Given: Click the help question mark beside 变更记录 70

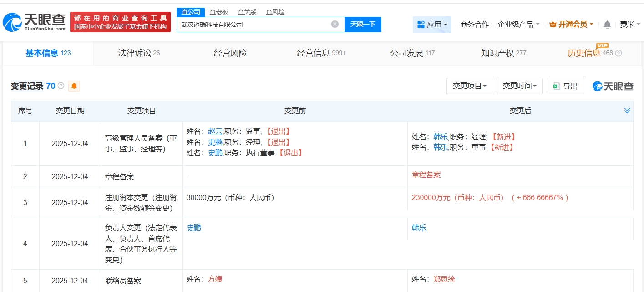Looking at the screenshot, I should pos(61,86).
